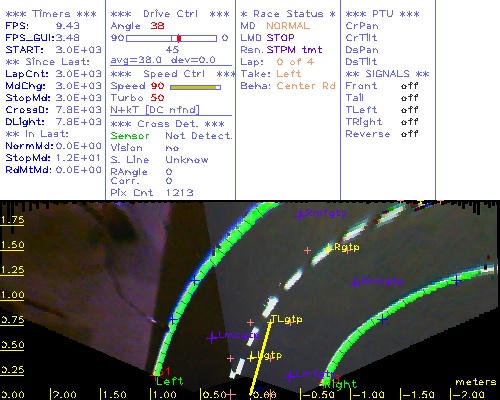Click the purple Rmfgtp cross marker

click(x=300, y=216)
